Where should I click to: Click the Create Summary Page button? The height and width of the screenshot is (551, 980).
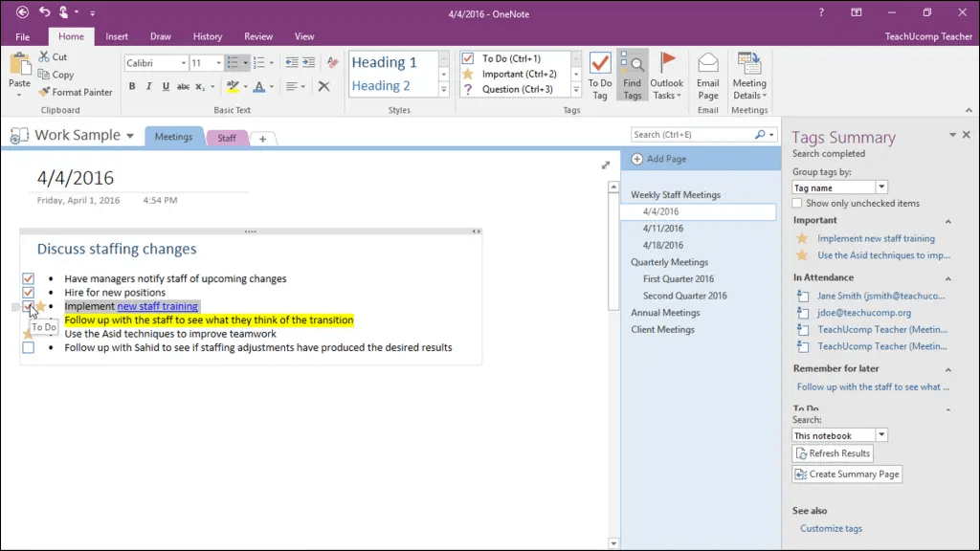846,474
